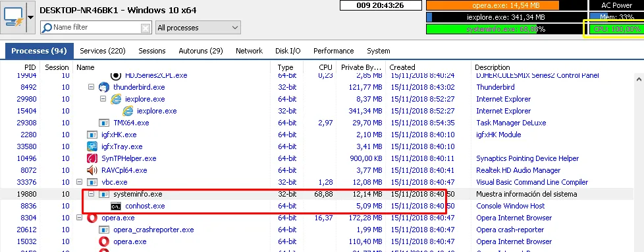Select the systeminfo.exe process name
The height and width of the screenshot is (252, 644).
[138, 194]
